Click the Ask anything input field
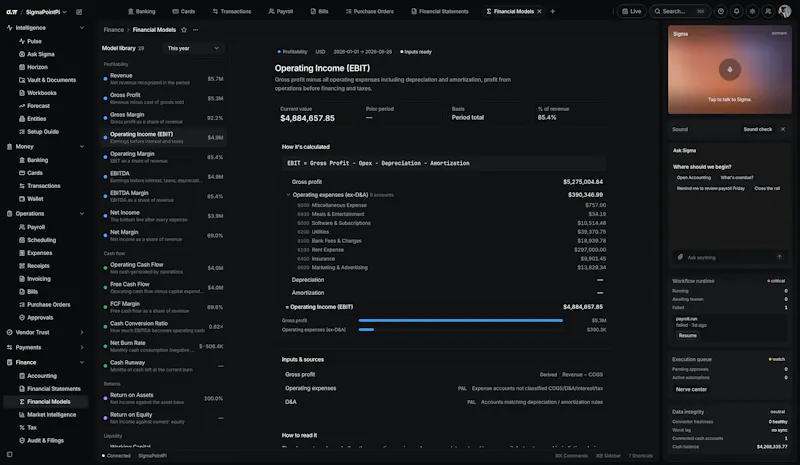Viewport: 800px width, 465px height. pos(728,257)
